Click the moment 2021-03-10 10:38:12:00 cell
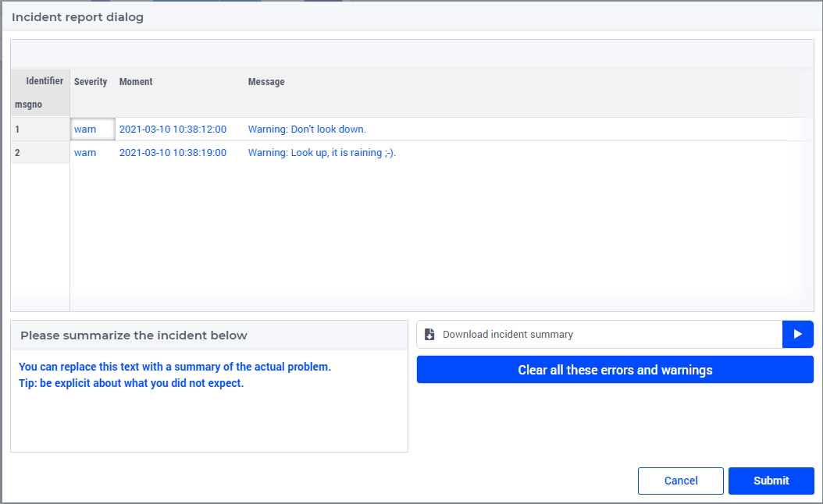 click(173, 129)
